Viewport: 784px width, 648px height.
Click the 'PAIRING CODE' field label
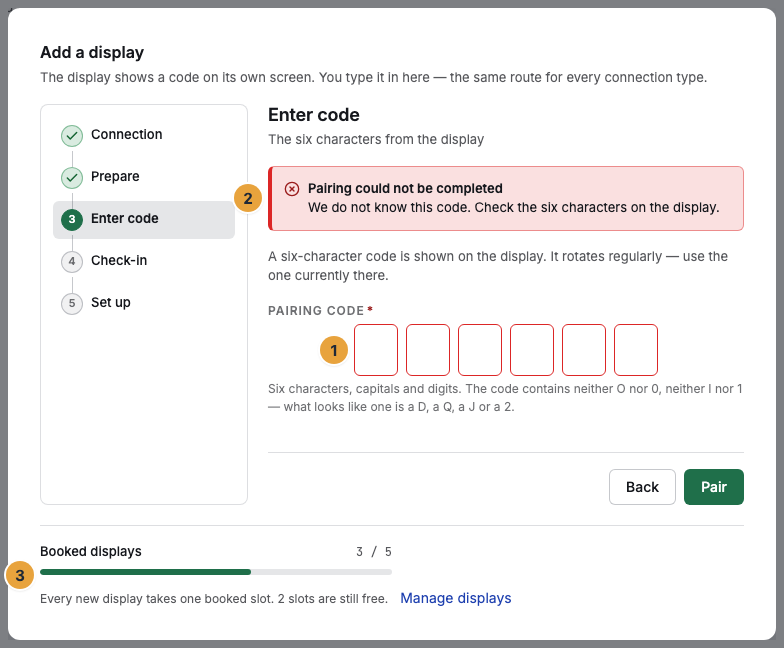click(316, 310)
